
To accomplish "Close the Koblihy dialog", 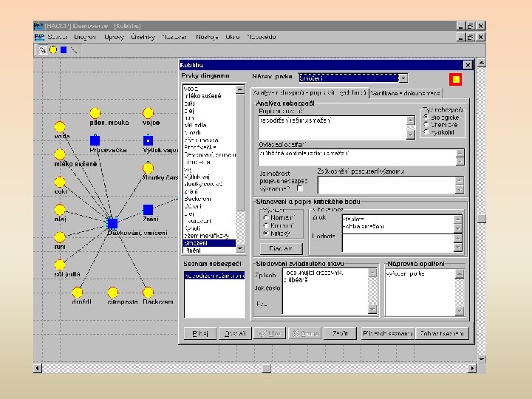I will (467, 65).
